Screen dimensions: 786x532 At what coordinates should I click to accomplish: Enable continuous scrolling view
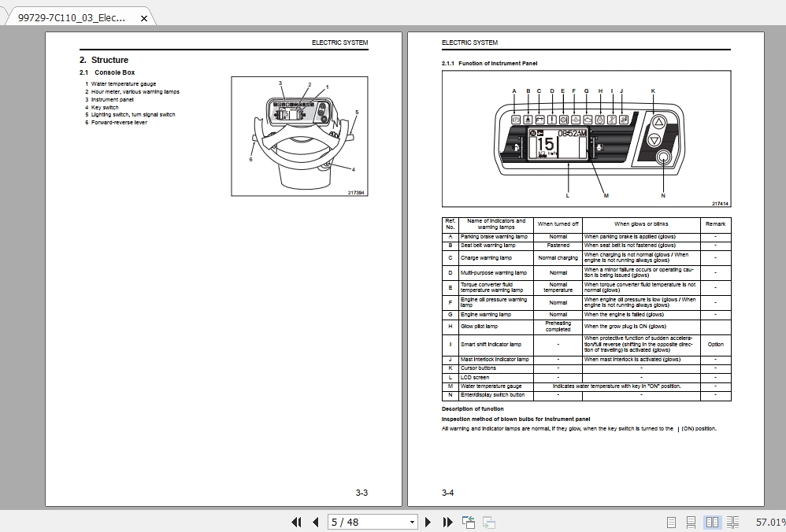691,522
